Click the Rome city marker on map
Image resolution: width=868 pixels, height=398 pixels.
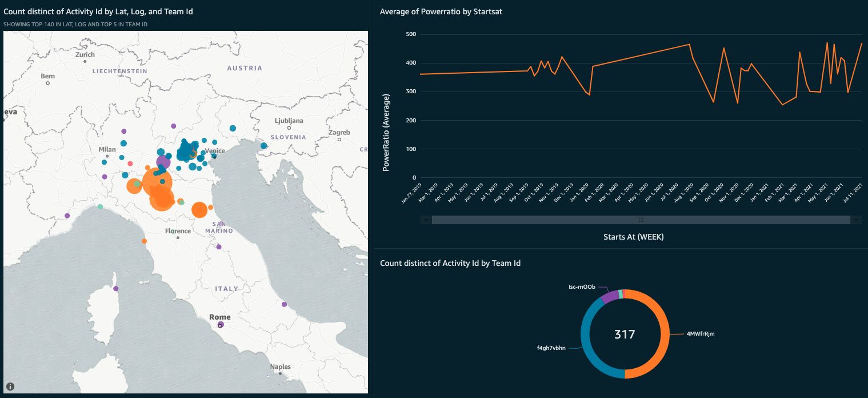220,325
